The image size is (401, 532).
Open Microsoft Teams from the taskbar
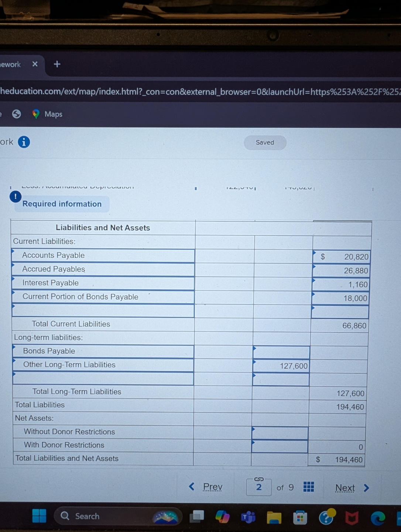click(x=248, y=517)
